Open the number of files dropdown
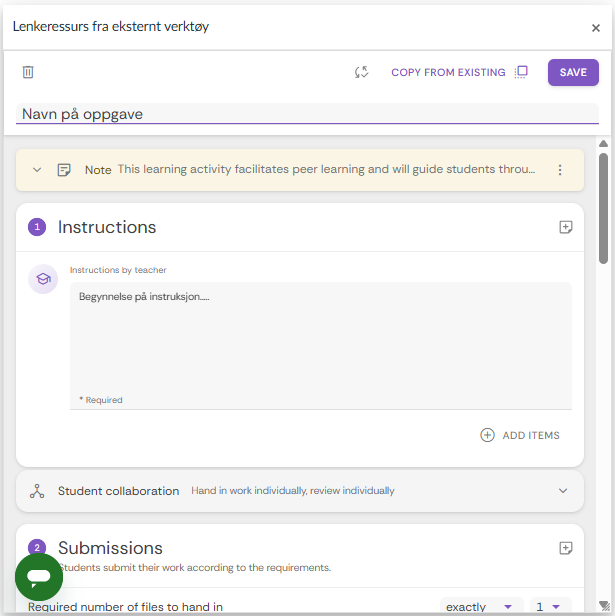The height and width of the screenshot is (616, 615). tap(548, 607)
